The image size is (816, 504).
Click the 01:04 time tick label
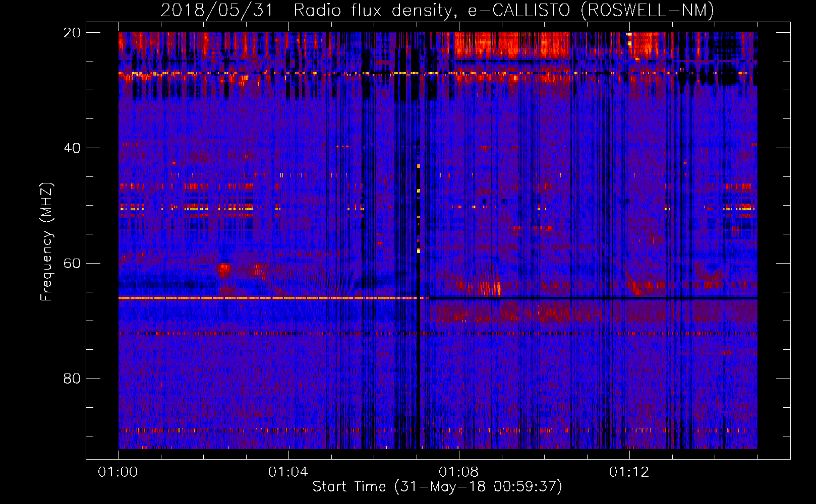point(288,472)
